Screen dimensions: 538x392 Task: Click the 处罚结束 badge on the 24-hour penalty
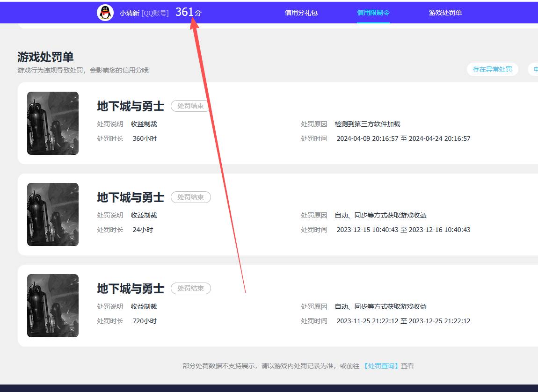(x=191, y=197)
